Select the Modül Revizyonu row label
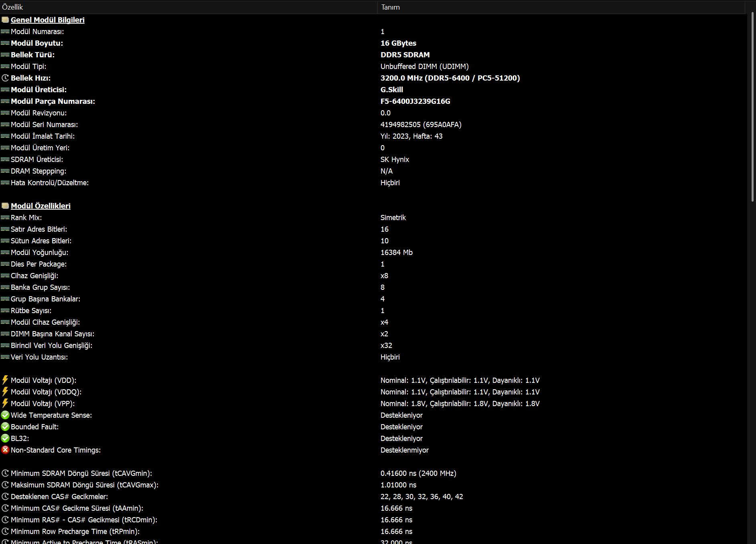Screen dimensions: 756x544 pos(39,113)
